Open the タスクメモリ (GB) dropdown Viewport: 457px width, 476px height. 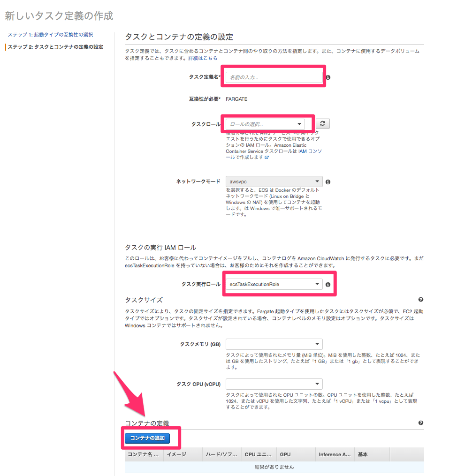(x=274, y=344)
